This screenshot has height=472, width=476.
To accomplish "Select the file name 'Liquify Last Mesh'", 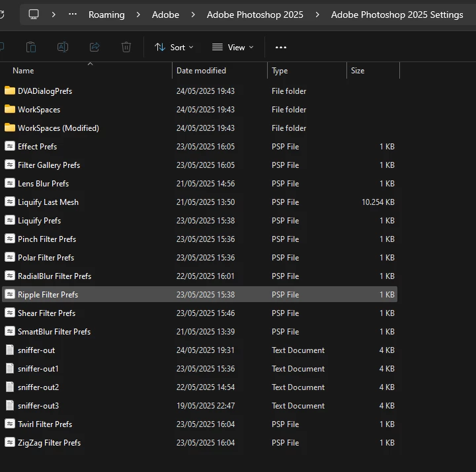I will click(x=48, y=202).
